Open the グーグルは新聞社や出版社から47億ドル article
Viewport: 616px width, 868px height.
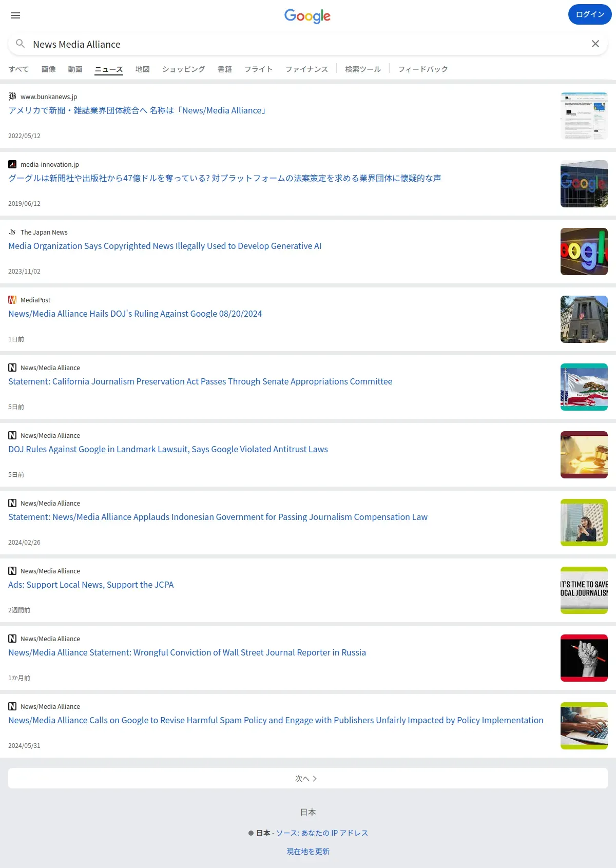(x=225, y=178)
